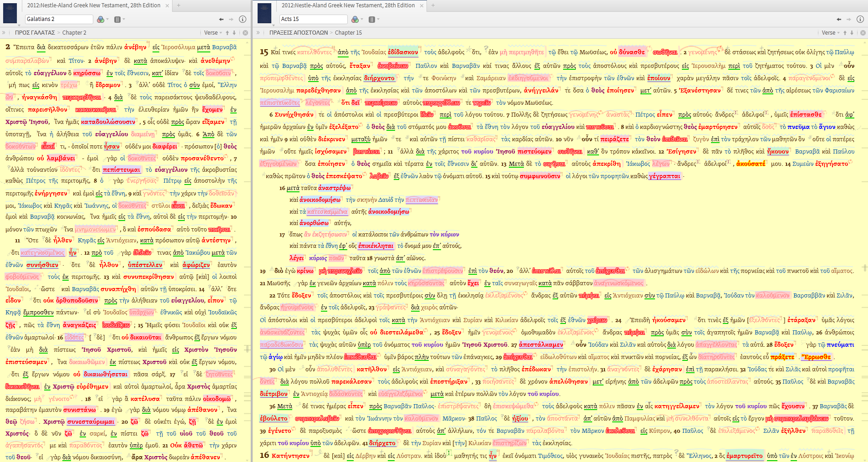Image resolution: width=868 pixels, height=462 pixels.
Task: Click the word ὀρθοποδοῦσιν in Galatians 2:14
Action: pos(76,300)
